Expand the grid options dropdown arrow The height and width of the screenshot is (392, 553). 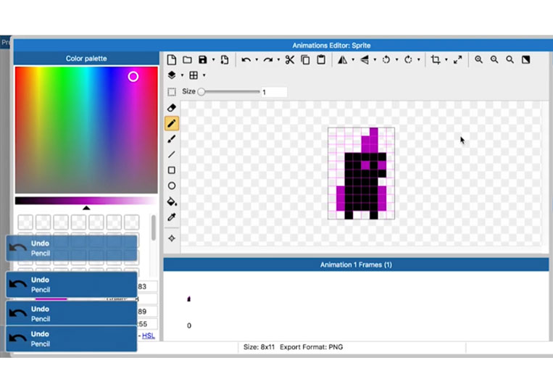204,75
